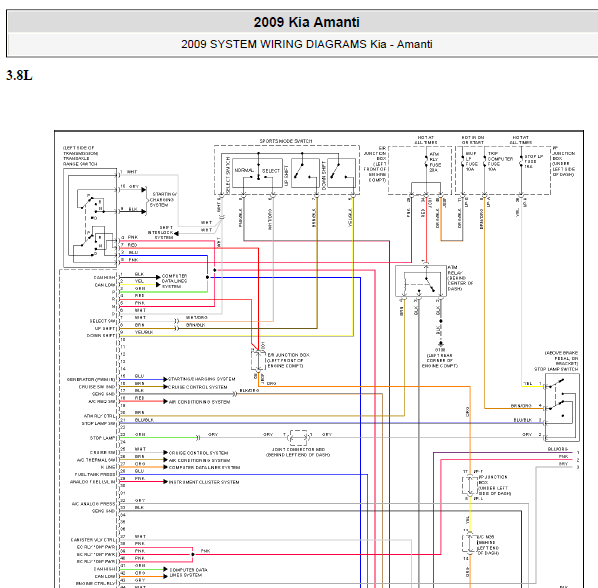Image resolution: width=598 pixels, height=588 pixels.
Task: Click the 'SELECT' switch position label
Action: pos(271,171)
